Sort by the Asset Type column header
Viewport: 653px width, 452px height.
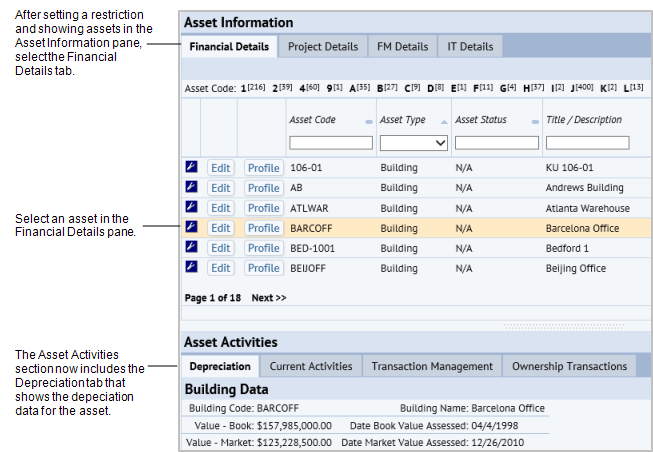tap(403, 120)
